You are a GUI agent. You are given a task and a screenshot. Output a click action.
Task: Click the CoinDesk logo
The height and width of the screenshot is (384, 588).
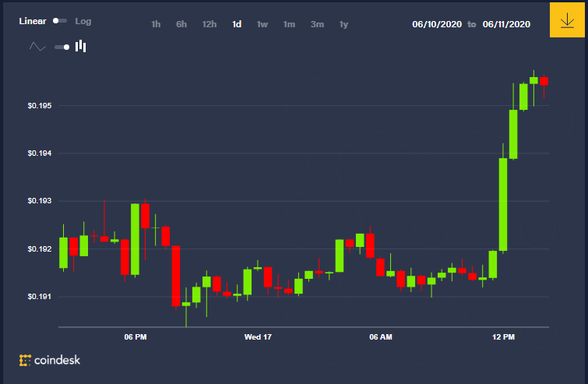[50, 361]
